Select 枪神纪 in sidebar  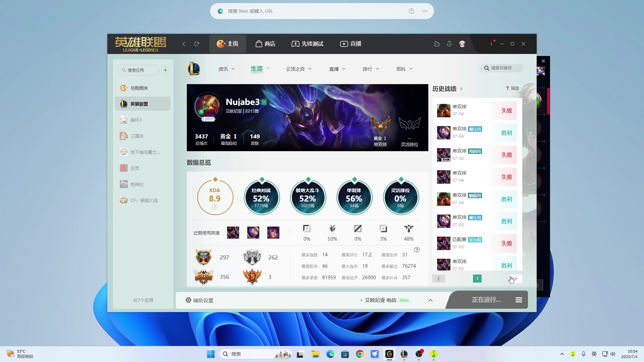click(143, 184)
